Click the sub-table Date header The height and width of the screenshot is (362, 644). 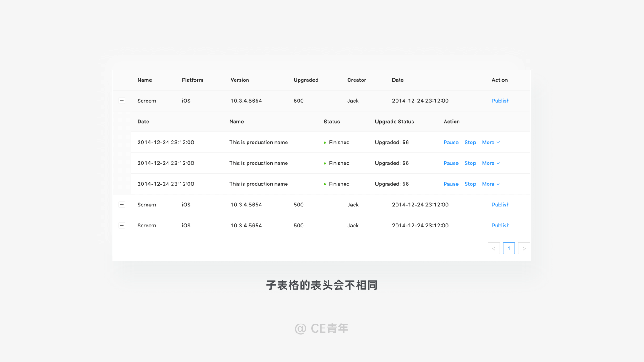143,122
